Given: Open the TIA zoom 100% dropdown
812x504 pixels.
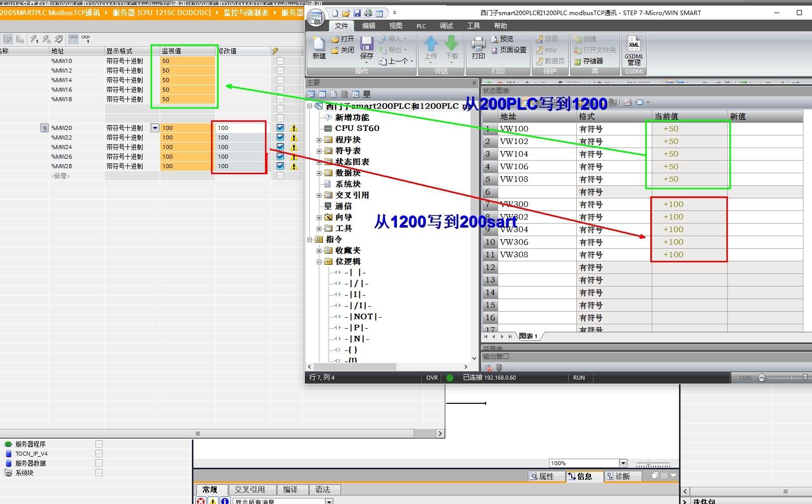Looking at the screenshot, I should pos(623,463).
